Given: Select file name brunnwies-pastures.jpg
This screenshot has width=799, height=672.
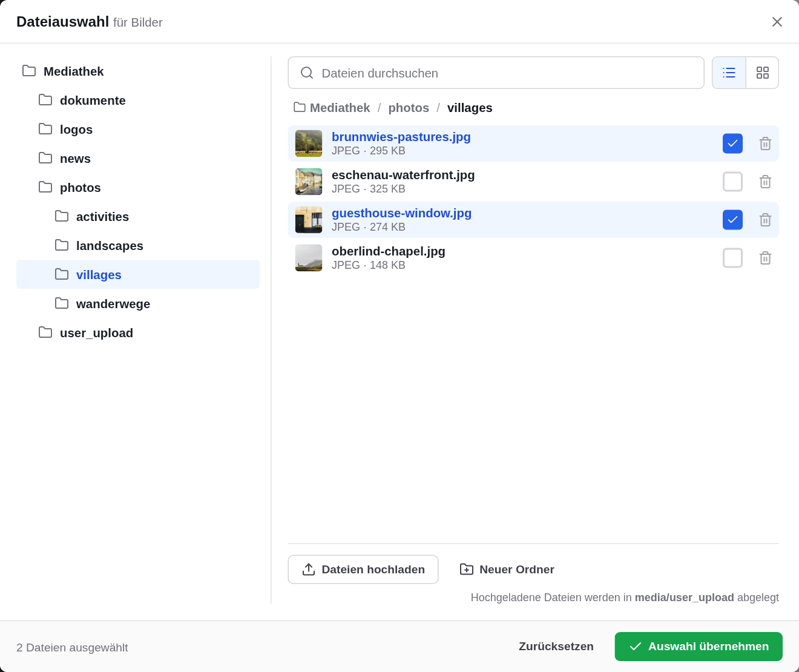Looking at the screenshot, I should tap(401, 137).
